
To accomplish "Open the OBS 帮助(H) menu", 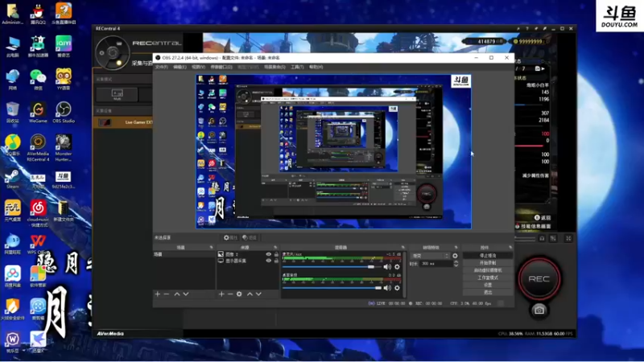I will [316, 67].
